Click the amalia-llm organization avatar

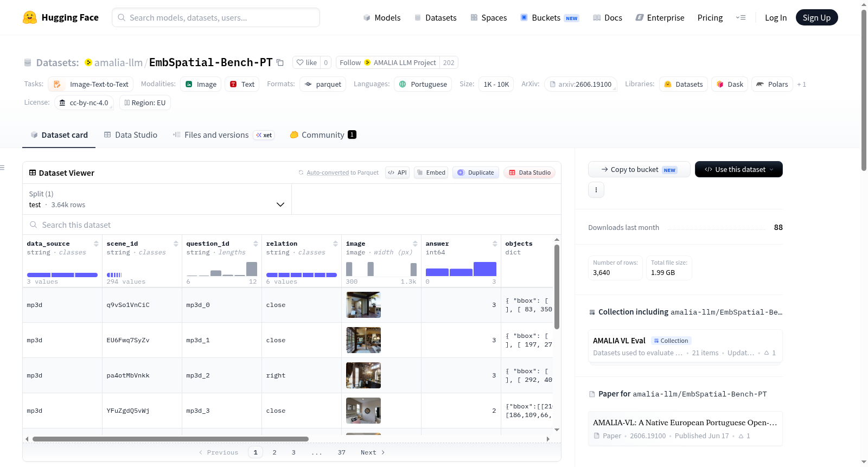(88, 62)
